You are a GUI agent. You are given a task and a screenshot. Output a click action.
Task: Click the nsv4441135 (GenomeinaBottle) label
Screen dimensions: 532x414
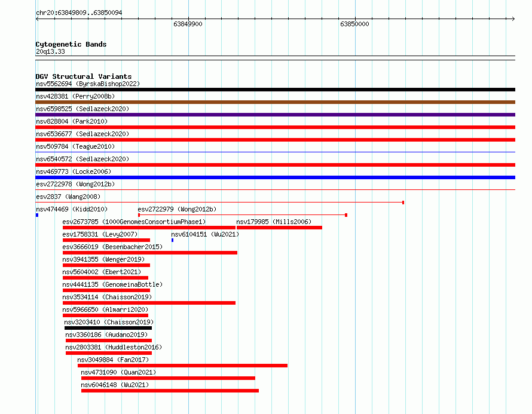[112, 284]
